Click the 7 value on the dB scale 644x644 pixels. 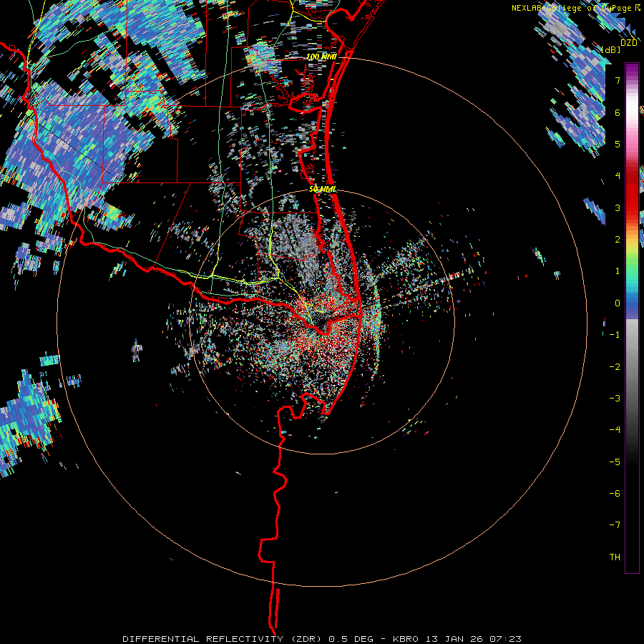tap(618, 80)
